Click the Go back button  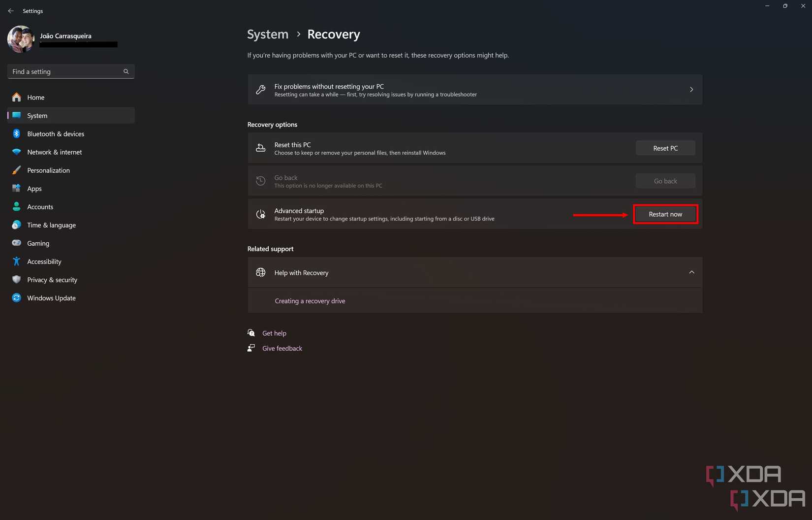pyautogui.click(x=665, y=181)
